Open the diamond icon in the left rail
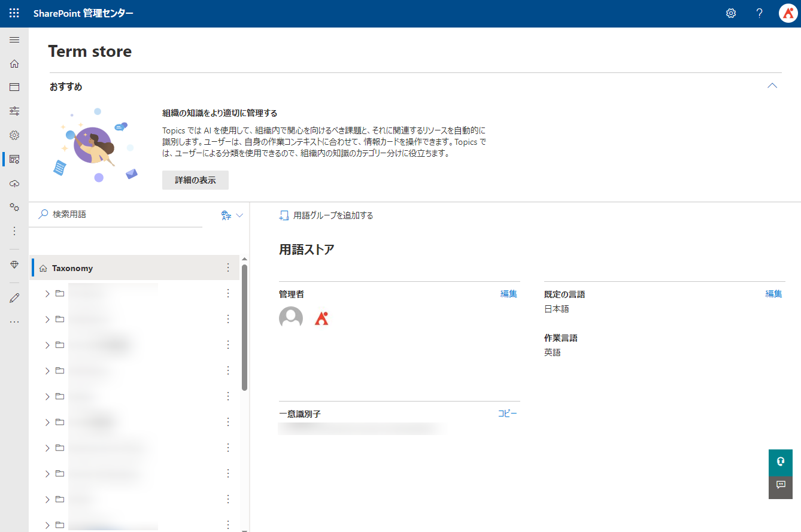Viewport: 801px width, 532px height. click(14, 265)
